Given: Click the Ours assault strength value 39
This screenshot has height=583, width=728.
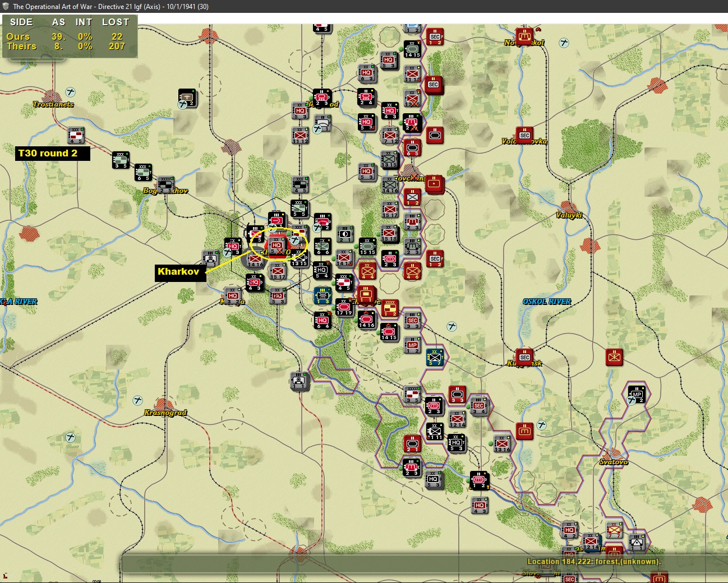Looking at the screenshot, I should [59, 36].
